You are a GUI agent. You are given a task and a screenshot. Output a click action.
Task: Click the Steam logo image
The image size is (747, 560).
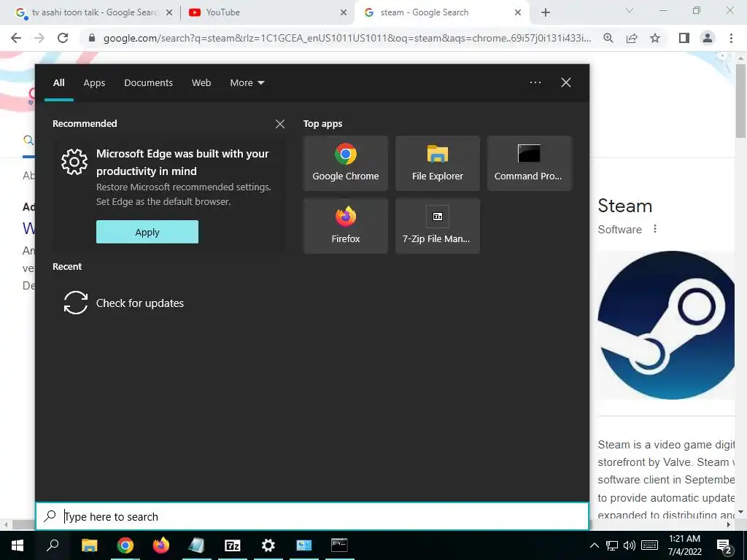point(666,325)
